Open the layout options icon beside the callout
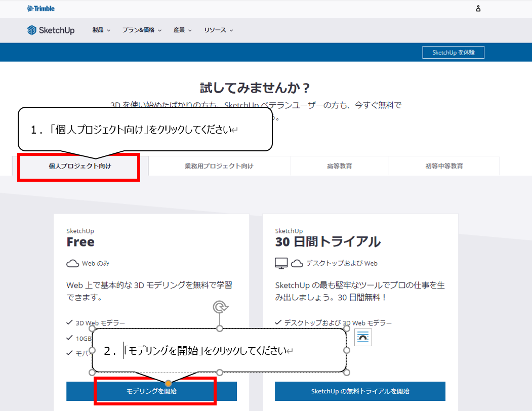 pyautogui.click(x=363, y=337)
